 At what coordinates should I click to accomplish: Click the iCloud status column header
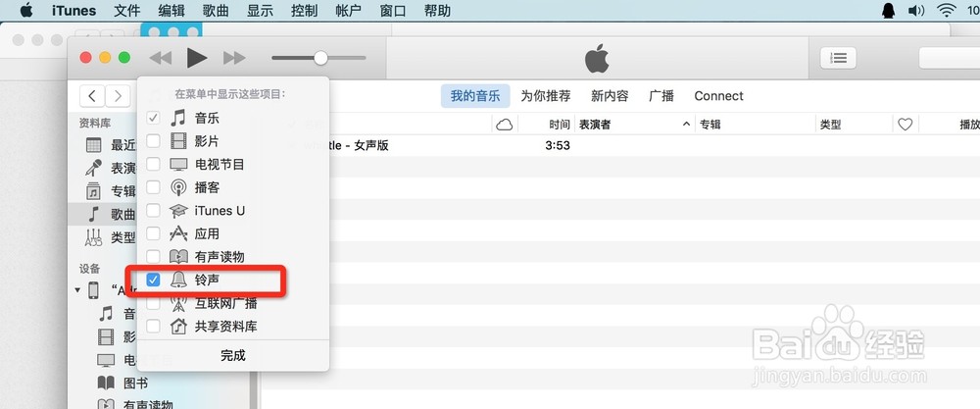[505, 126]
